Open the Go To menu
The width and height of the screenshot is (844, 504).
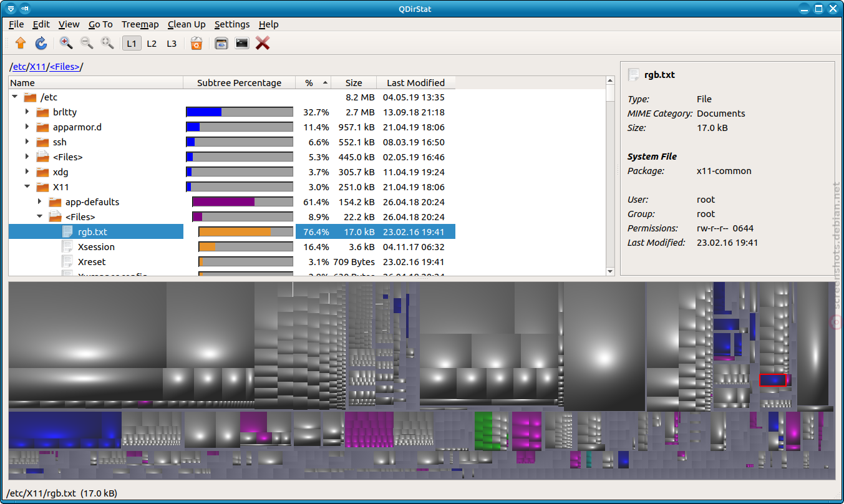(x=100, y=24)
